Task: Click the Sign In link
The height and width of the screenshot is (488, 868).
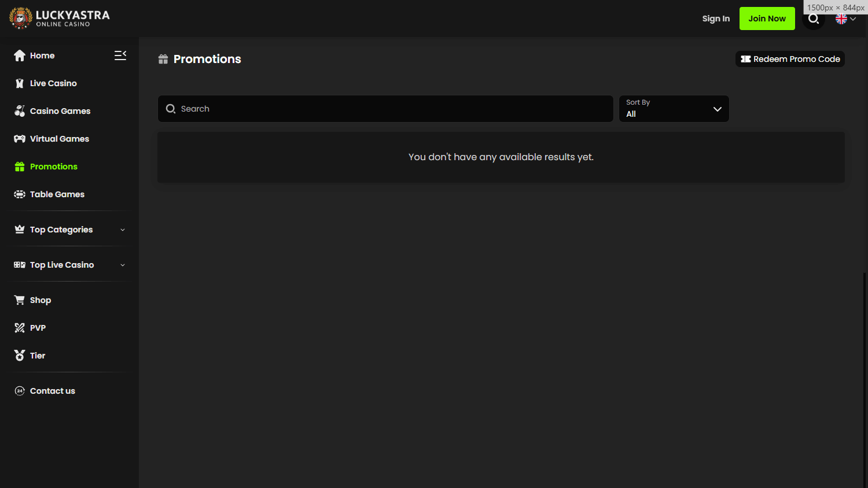Action: (x=716, y=19)
